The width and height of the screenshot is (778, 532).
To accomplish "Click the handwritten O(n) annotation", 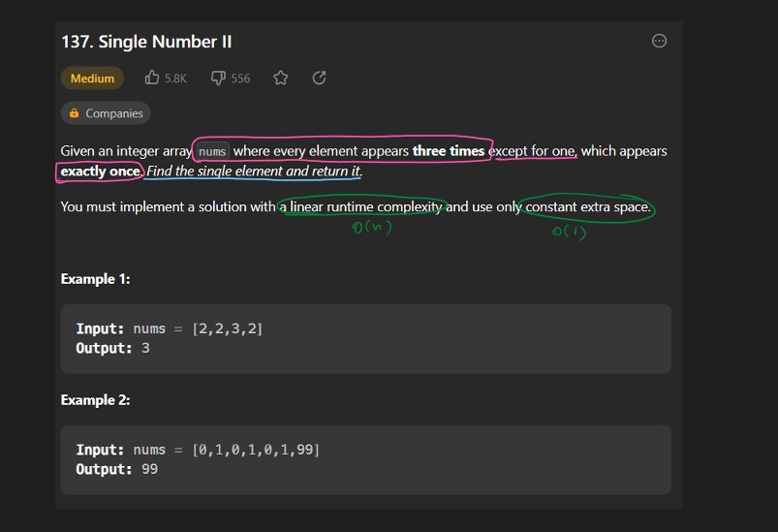I will coord(371,229).
